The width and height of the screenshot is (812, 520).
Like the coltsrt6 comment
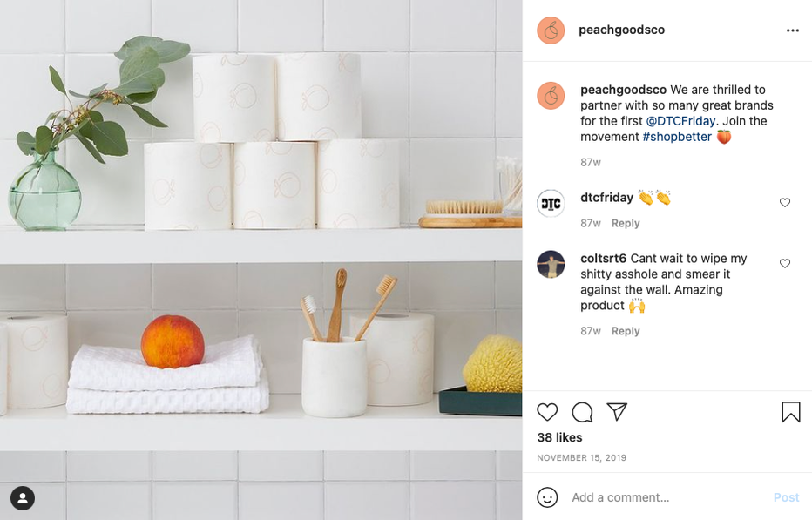(x=784, y=264)
